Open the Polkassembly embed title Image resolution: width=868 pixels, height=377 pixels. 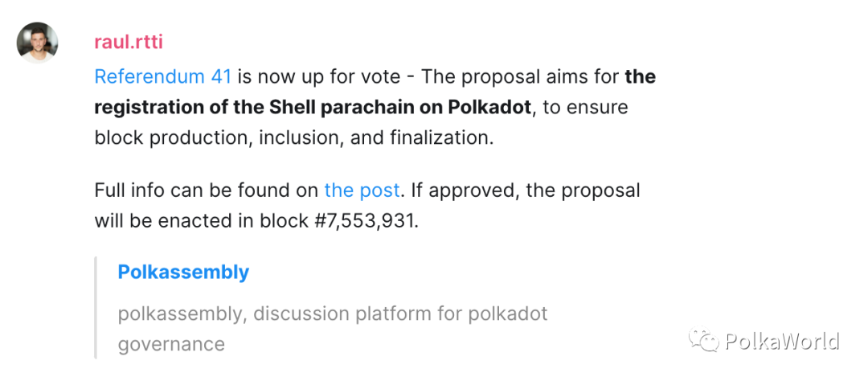[x=183, y=273]
